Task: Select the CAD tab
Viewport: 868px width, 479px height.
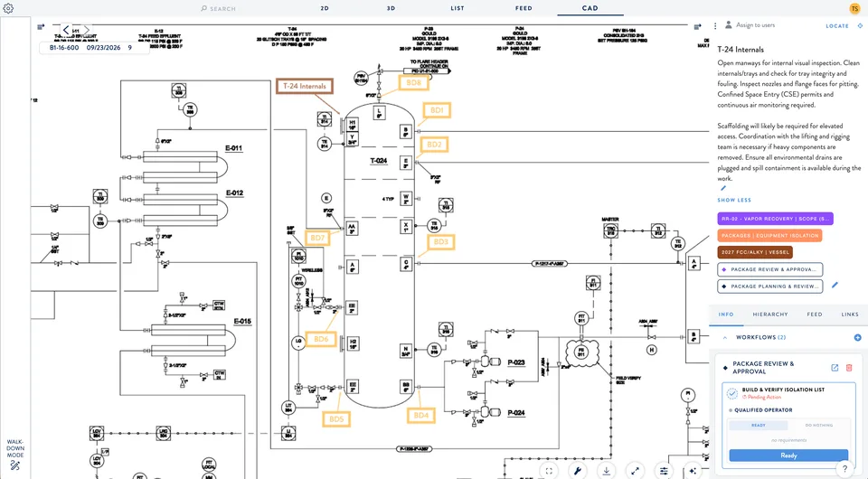Action: pos(590,8)
